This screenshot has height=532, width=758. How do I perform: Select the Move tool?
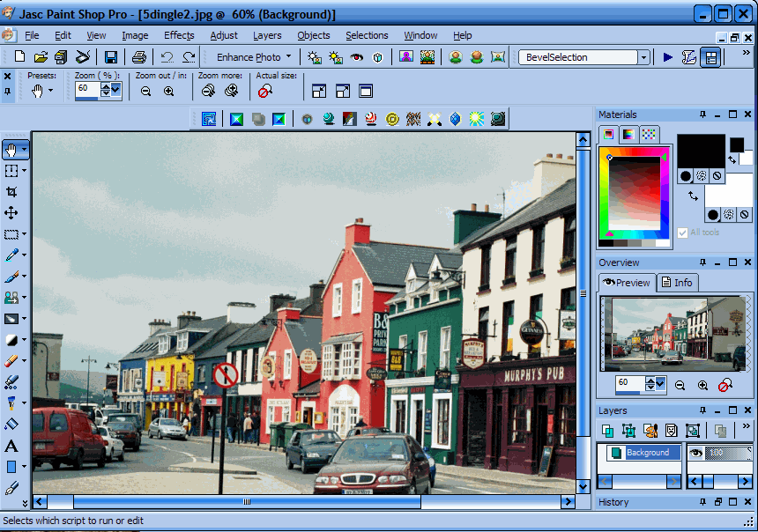pyautogui.click(x=11, y=212)
